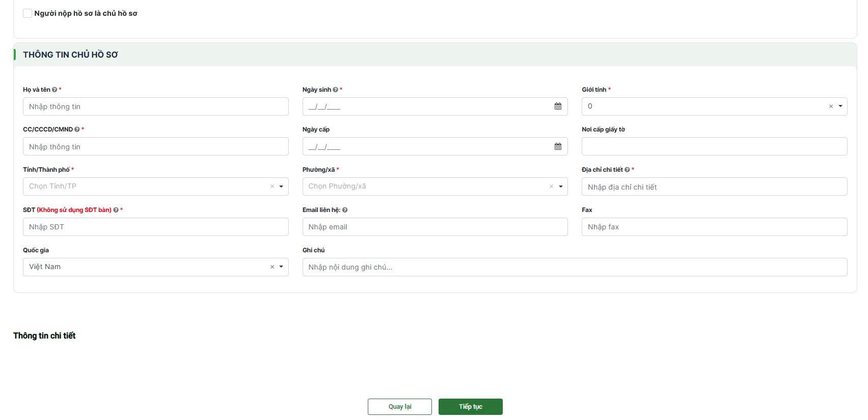This screenshot has height=420, width=868.
Task: Expand the Giới tính dropdown
Action: click(840, 107)
